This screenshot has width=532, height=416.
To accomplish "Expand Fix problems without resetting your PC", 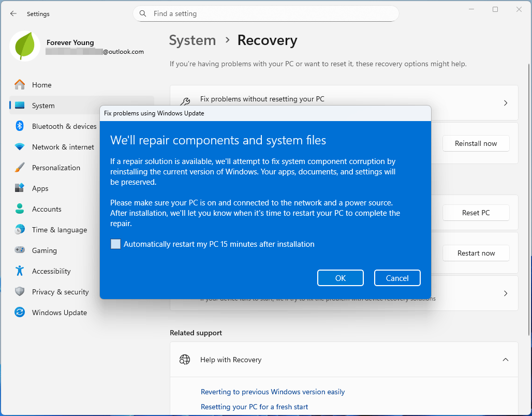I will (506, 102).
